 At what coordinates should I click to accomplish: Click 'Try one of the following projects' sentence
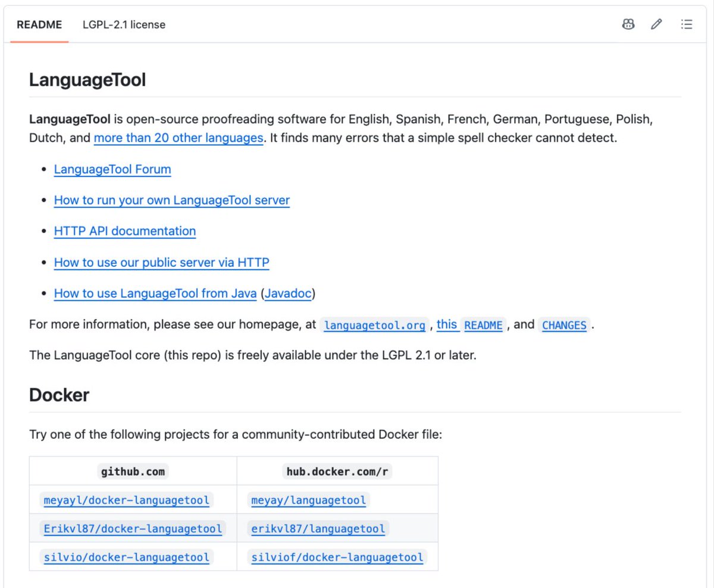tap(236, 435)
